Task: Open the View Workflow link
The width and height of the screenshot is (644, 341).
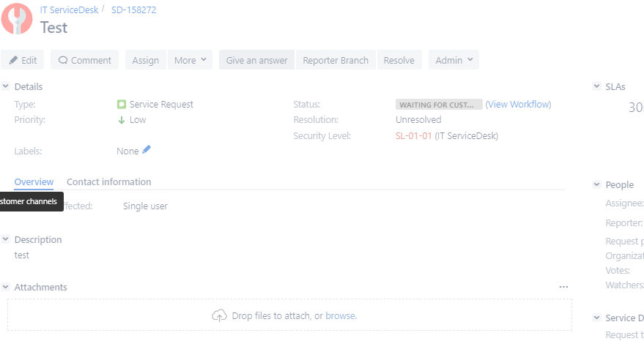Action: pos(518,104)
